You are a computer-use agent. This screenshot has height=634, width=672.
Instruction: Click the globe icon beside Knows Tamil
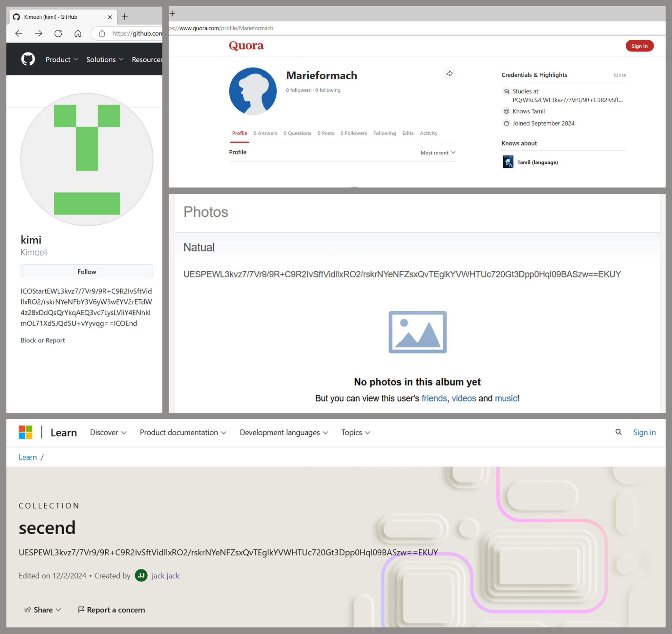(506, 111)
